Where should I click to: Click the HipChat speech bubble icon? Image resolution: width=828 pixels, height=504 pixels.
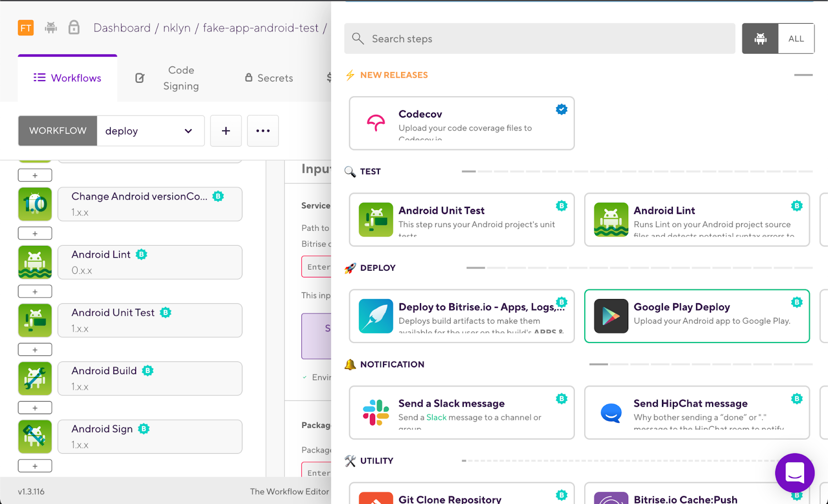click(611, 413)
